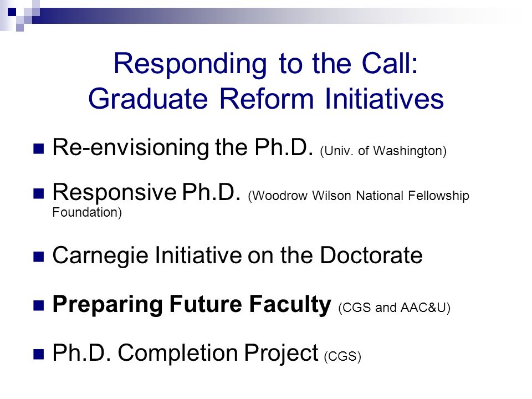Click the light purple square in the header decoration
This screenshot has height=399, width=532.
point(20,28)
